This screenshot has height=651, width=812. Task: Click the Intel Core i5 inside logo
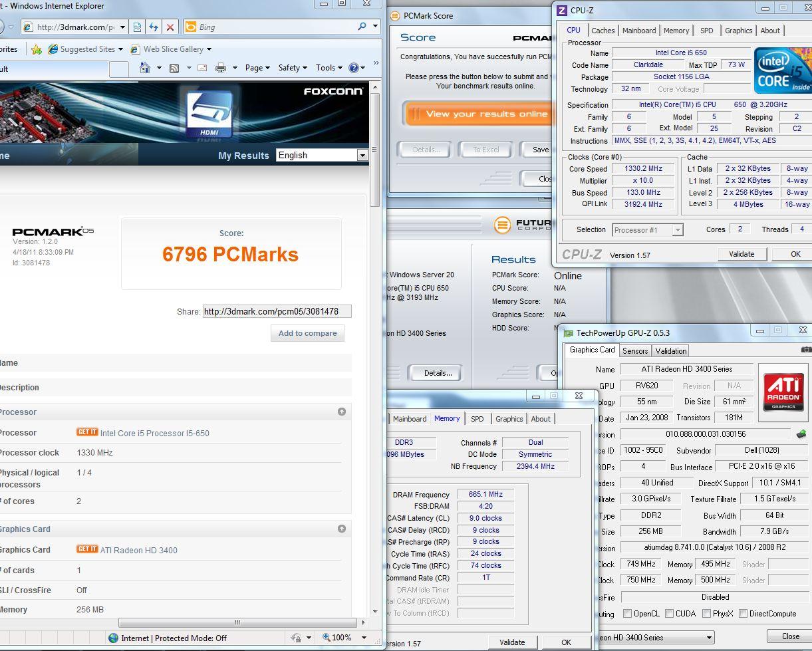pyautogui.click(x=783, y=70)
